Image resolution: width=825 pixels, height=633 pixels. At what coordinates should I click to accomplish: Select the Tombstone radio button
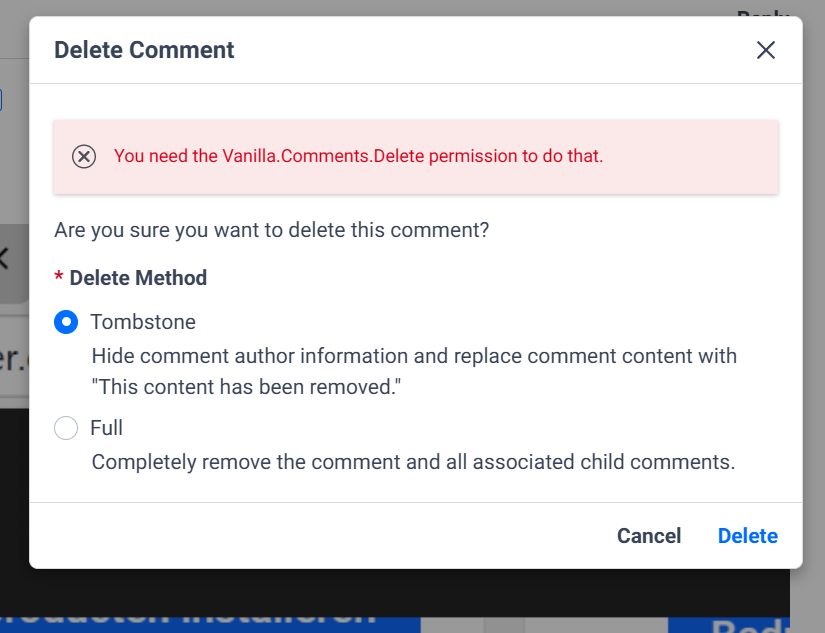coord(66,322)
